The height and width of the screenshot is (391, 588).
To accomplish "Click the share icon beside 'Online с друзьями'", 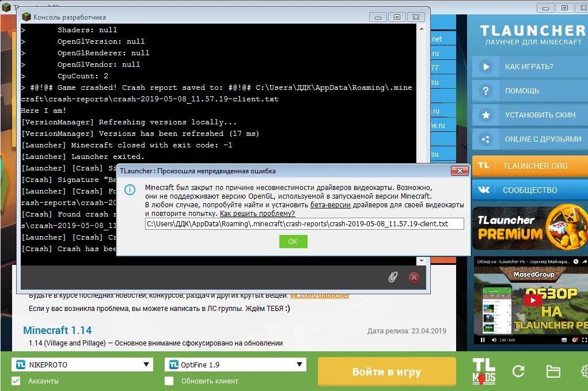I will [485, 139].
